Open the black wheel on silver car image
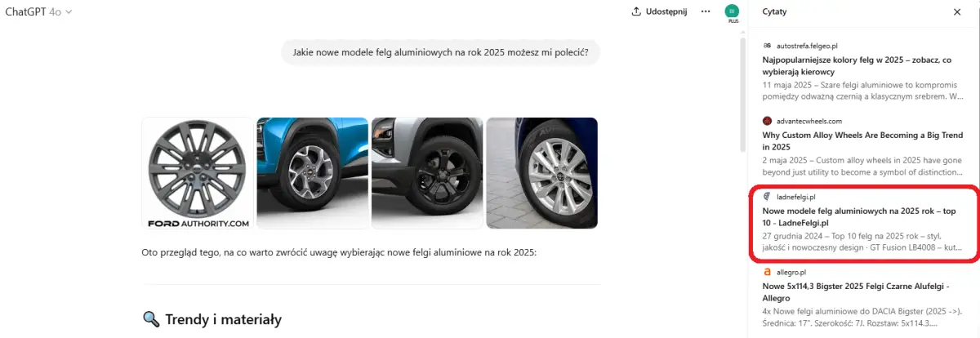The width and height of the screenshot is (980, 338). point(427,174)
